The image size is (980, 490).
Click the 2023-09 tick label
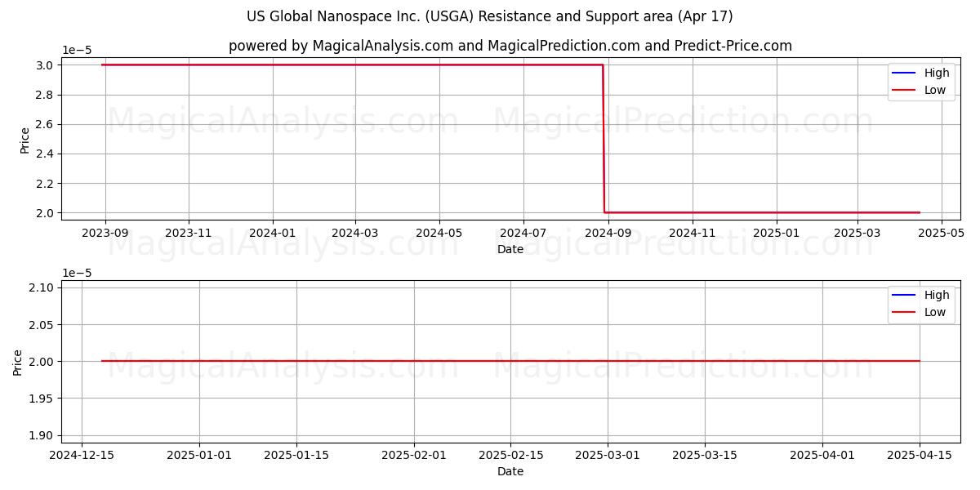tap(105, 233)
